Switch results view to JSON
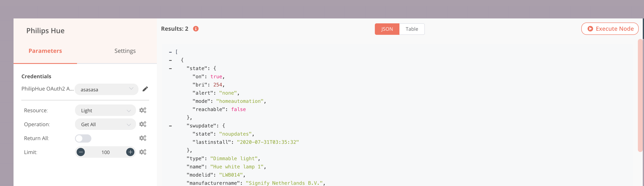The width and height of the screenshot is (644, 186). click(387, 29)
